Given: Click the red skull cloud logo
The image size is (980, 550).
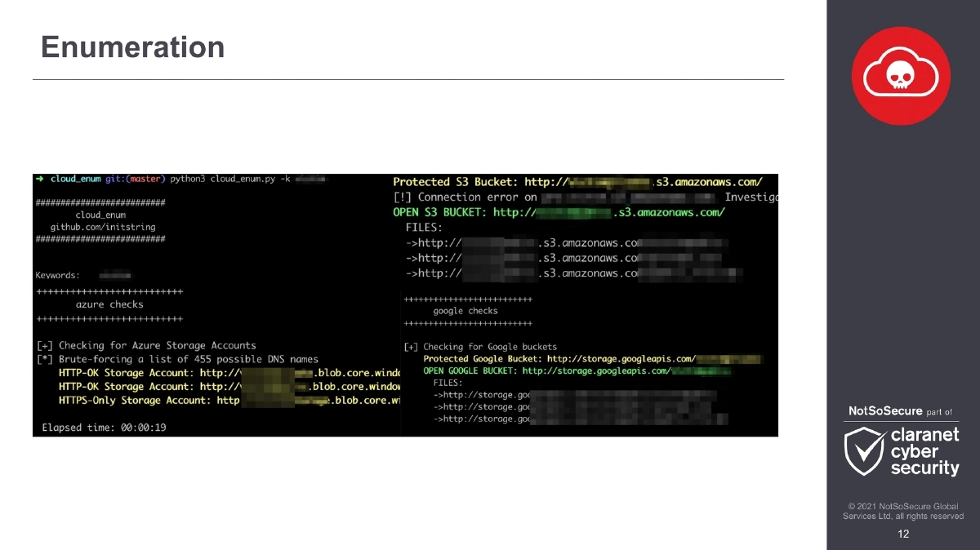Looking at the screenshot, I should pyautogui.click(x=901, y=75).
